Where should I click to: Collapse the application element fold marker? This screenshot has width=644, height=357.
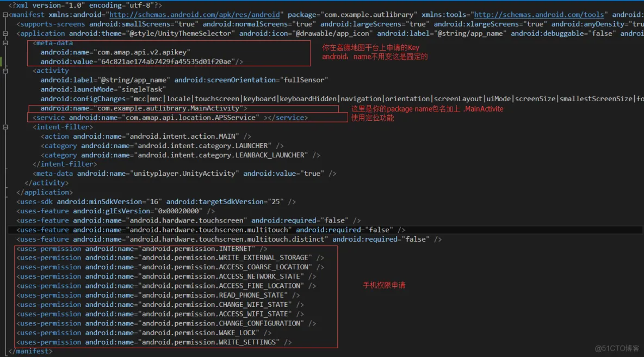[x=5, y=34]
